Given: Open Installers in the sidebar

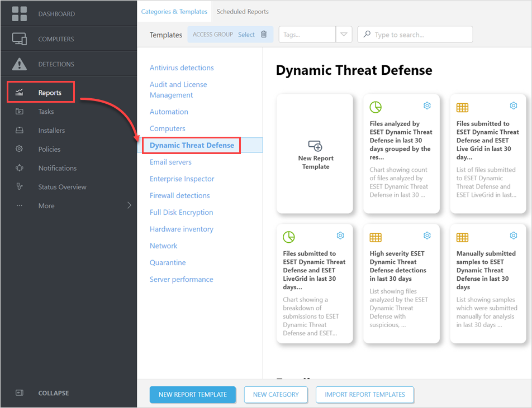Looking at the screenshot, I should coord(51,130).
